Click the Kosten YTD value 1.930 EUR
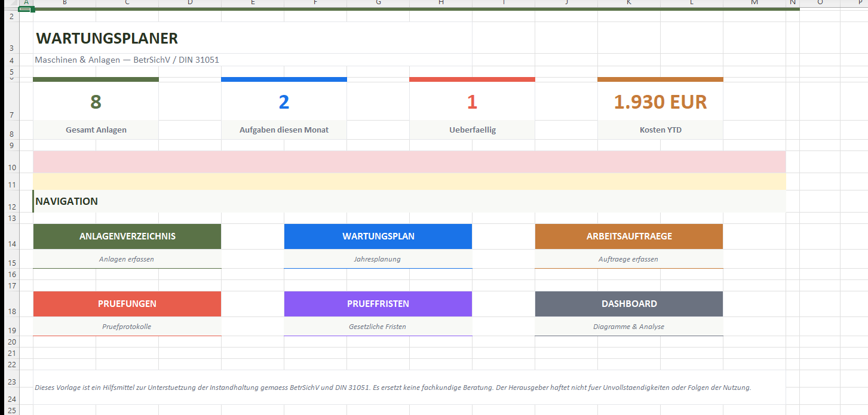Viewport: 868px width, 415px height. 660,102
